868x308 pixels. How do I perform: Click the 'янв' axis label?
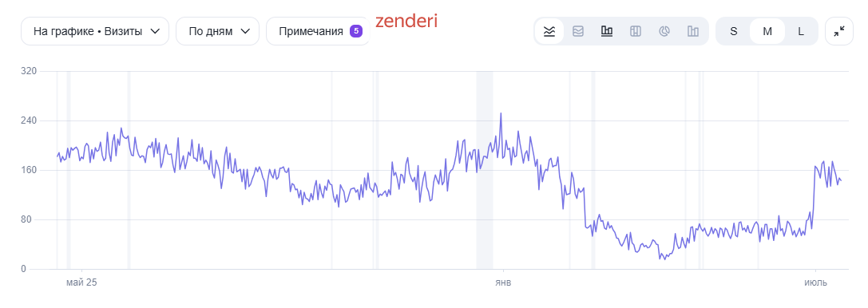coord(502,282)
